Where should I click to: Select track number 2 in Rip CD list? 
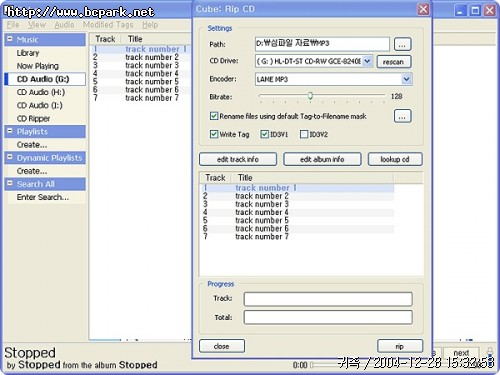point(297,196)
